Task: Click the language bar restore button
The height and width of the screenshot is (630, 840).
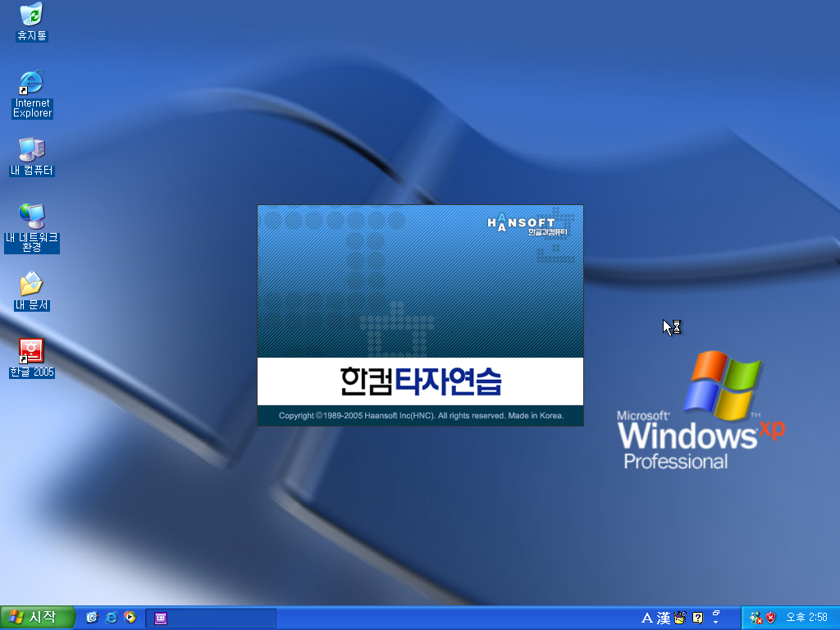Action: tap(715, 613)
